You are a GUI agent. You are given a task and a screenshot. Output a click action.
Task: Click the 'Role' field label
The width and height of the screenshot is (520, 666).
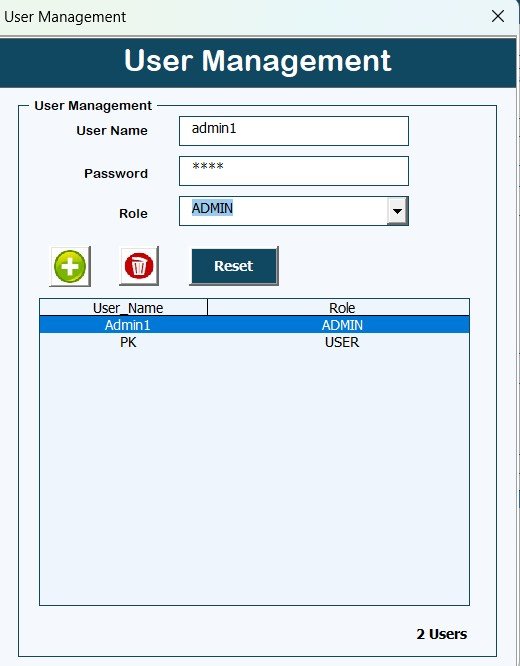133,213
